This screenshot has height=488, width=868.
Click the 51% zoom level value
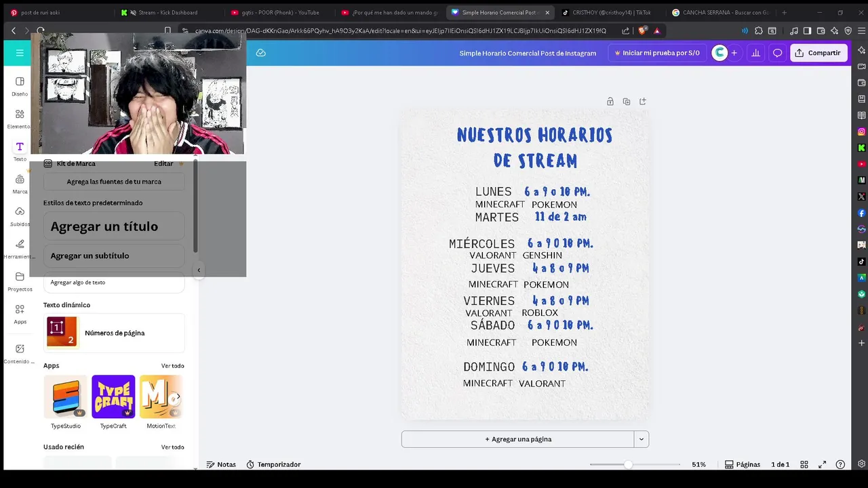point(698,464)
